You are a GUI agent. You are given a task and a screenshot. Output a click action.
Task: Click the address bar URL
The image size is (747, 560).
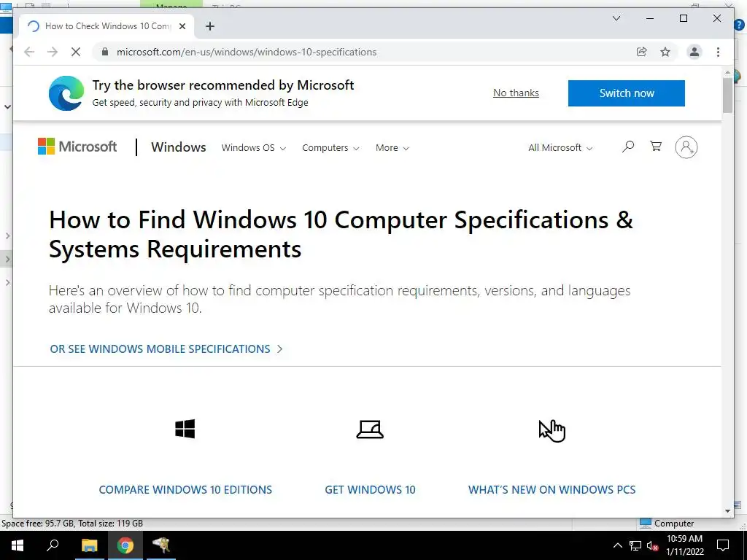[247, 52]
